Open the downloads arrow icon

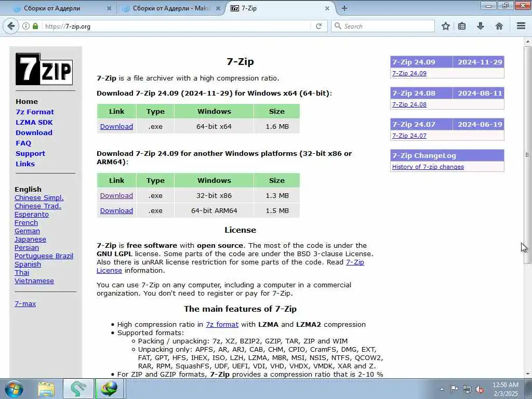pyautogui.click(x=481, y=26)
